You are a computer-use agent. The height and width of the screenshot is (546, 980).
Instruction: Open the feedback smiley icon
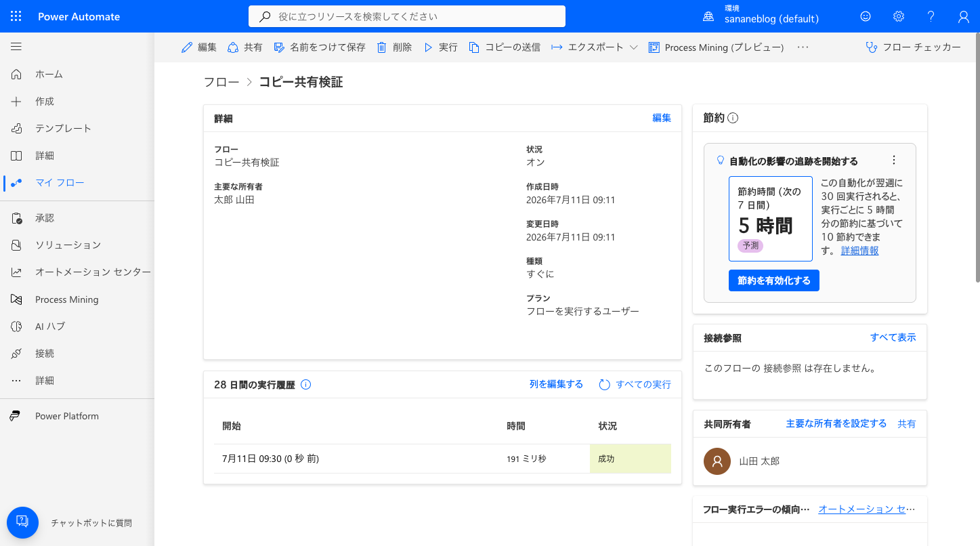pyautogui.click(x=866, y=16)
